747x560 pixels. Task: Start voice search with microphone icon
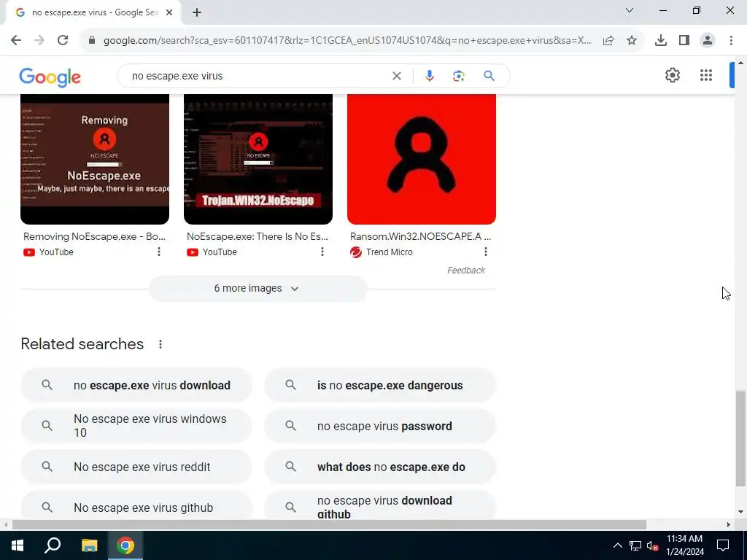[x=429, y=76]
